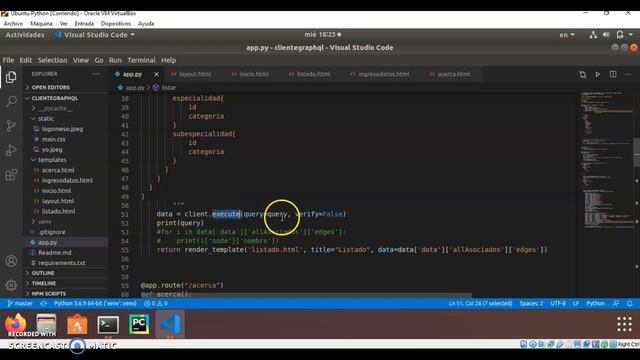Change the LF end of line sequence

[576, 303]
